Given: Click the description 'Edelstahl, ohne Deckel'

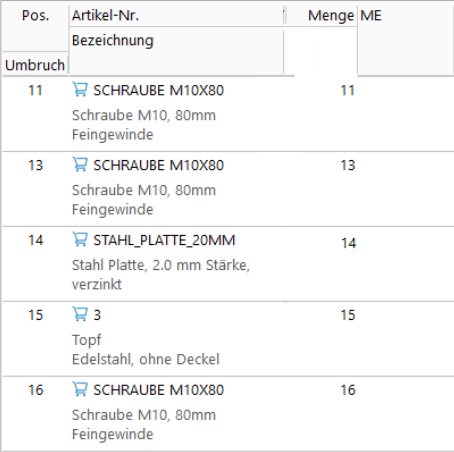Looking at the screenshot, I should 146,359.
